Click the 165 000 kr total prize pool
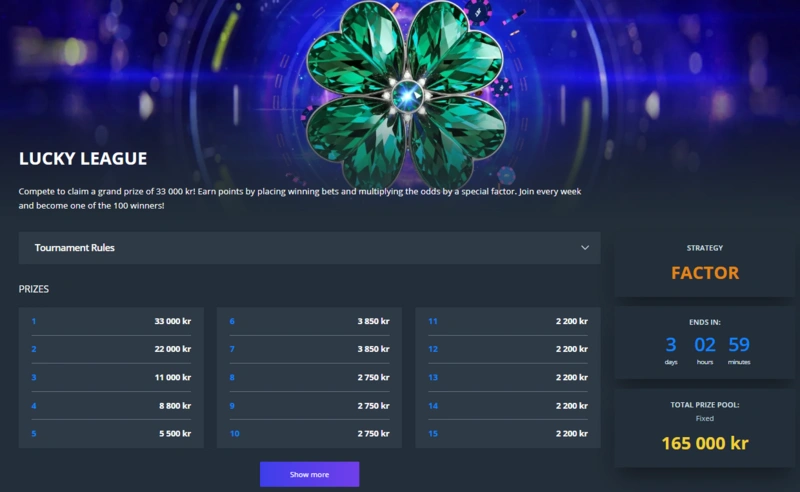This screenshot has width=800, height=492. click(x=705, y=443)
